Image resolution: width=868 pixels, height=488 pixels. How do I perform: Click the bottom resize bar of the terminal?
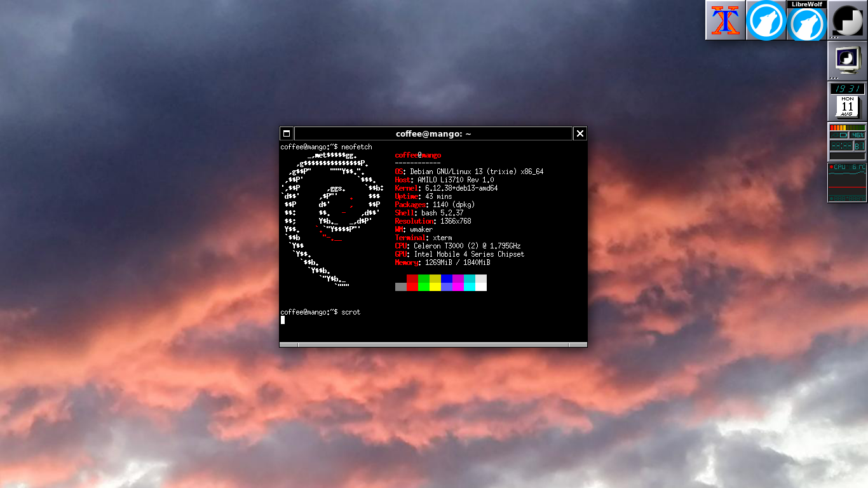click(433, 345)
